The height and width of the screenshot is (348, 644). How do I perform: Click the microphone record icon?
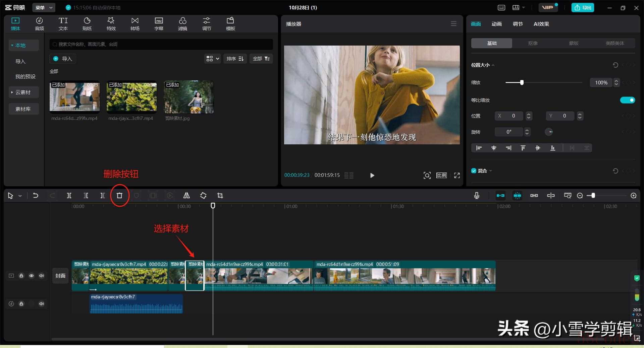click(x=477, y=196)
